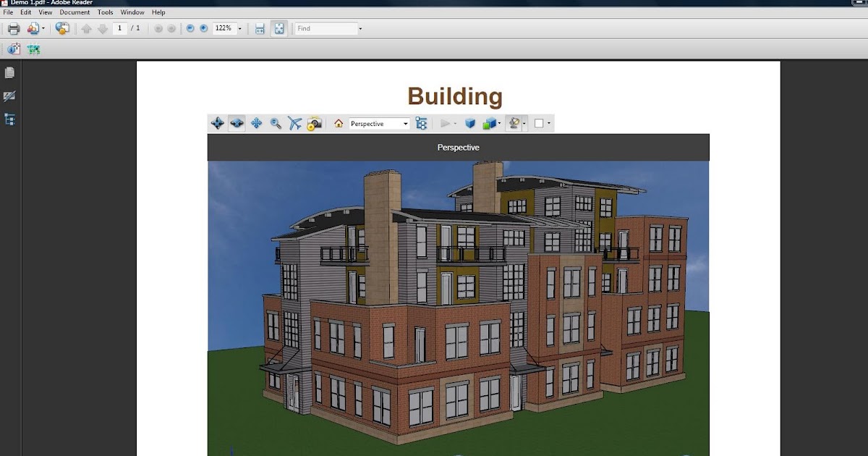Open the Document menu
This screenshot has height=456, width=868.
coord(75,12)
